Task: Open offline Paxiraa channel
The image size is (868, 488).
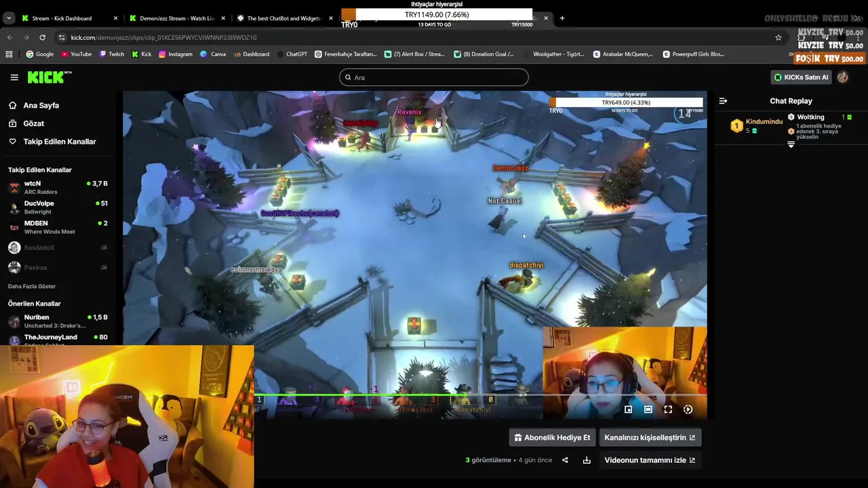Action: [58, 267]
